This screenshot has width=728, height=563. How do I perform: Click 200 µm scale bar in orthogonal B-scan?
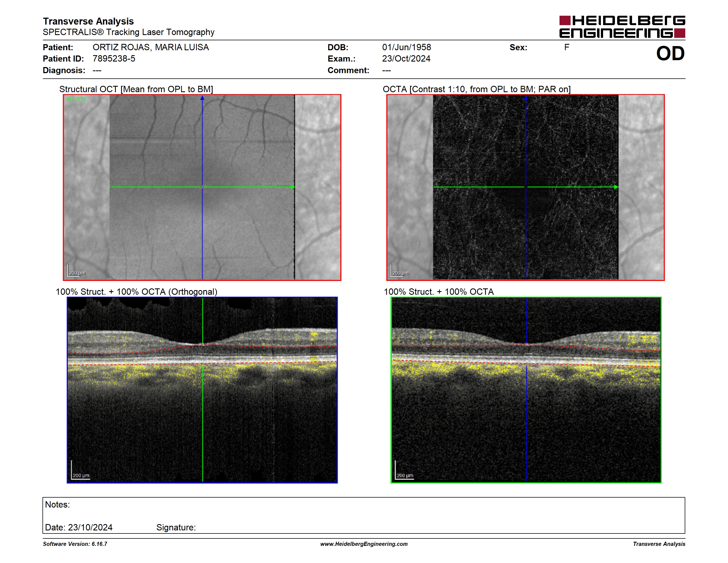coord(80,470)
